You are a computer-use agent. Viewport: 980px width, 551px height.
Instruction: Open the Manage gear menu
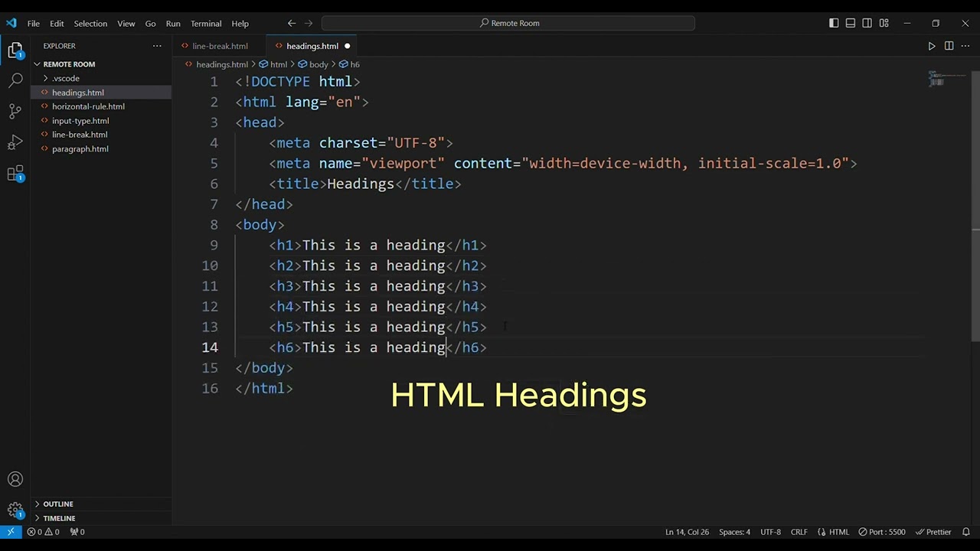point(15,510)
